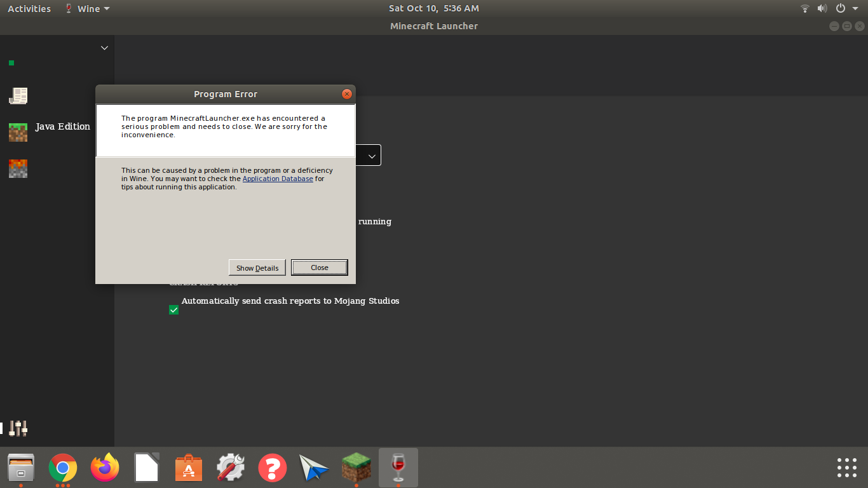Show Applications grid in the dock
This screenshot has width=868, height=488.
847,468
